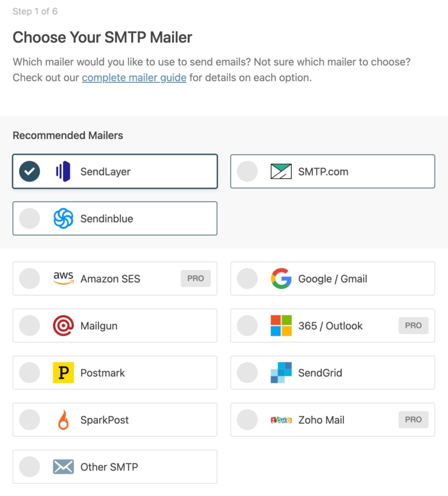
Task: Select the Postmark mailer radio button
Action: click(29, 372)
